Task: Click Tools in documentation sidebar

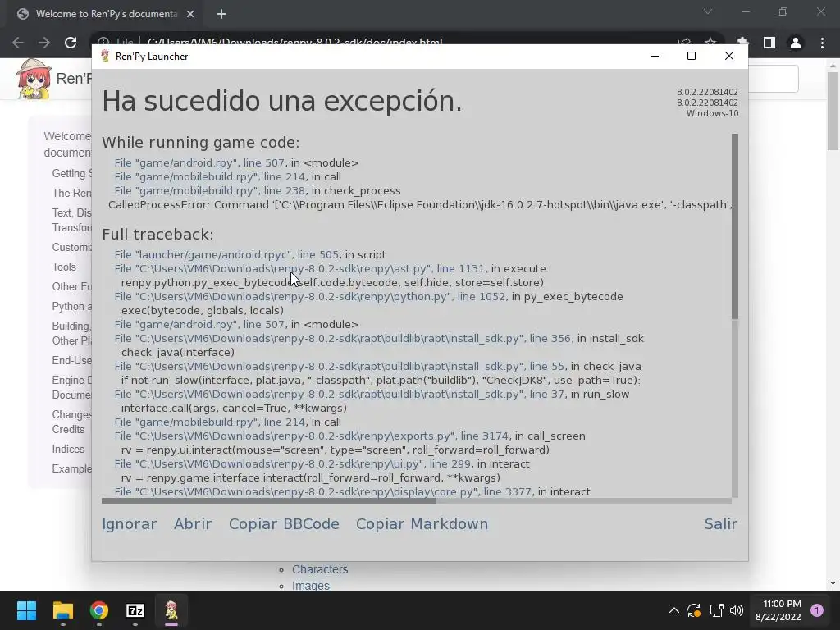Action: pyautogui.click(x=64, y=267)
